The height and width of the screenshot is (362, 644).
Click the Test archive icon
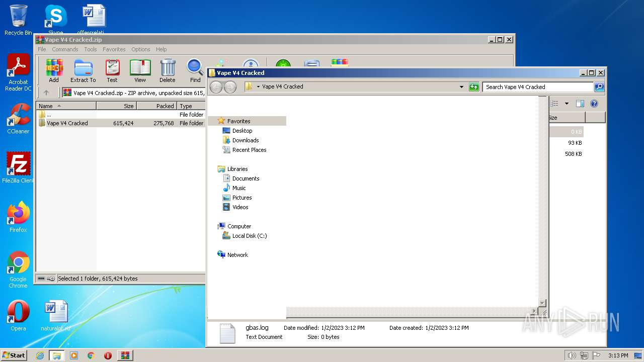tap(112, 70)
